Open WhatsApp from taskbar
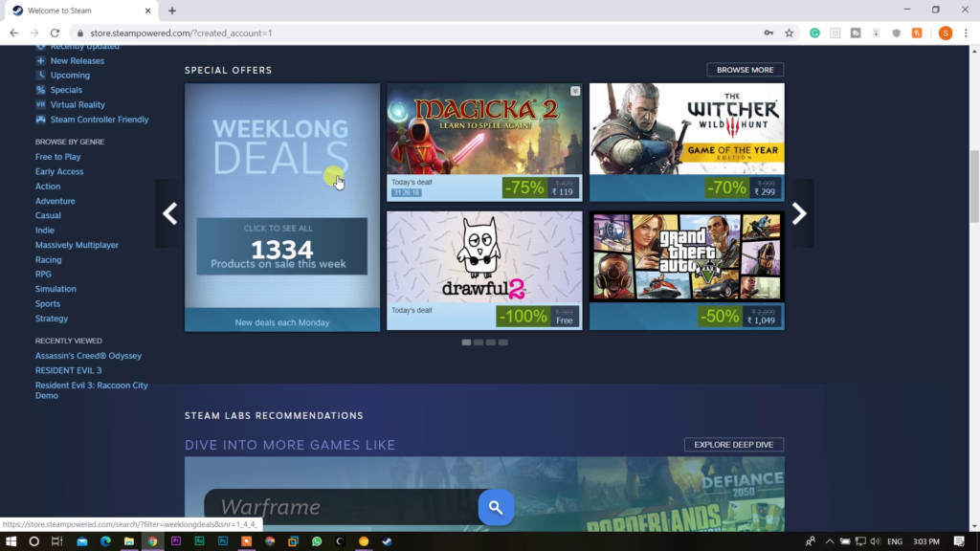The image size is (980, 551). [x=317, y=541]
